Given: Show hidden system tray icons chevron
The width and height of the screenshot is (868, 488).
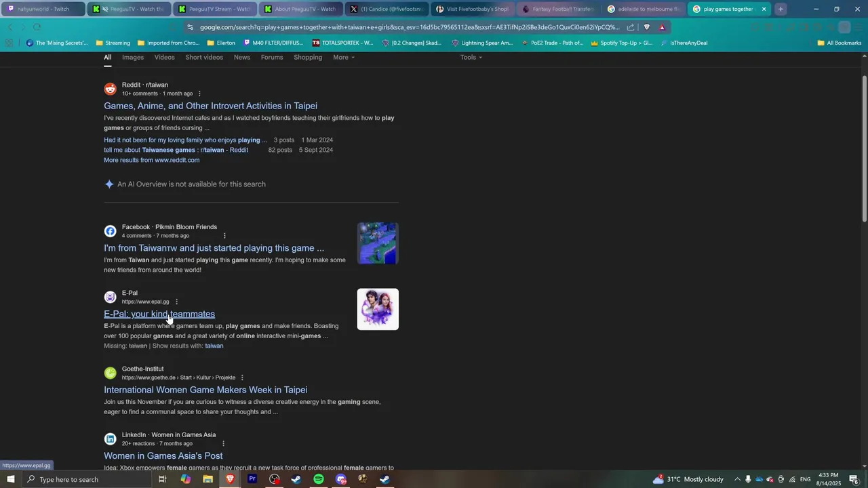Looking at the screenshot, I should (737, 479).
